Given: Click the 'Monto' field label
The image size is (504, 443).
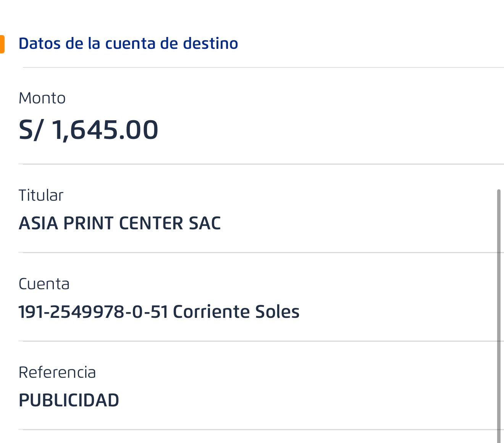Looking at the screenshot, I should click(x=42, y=98).
